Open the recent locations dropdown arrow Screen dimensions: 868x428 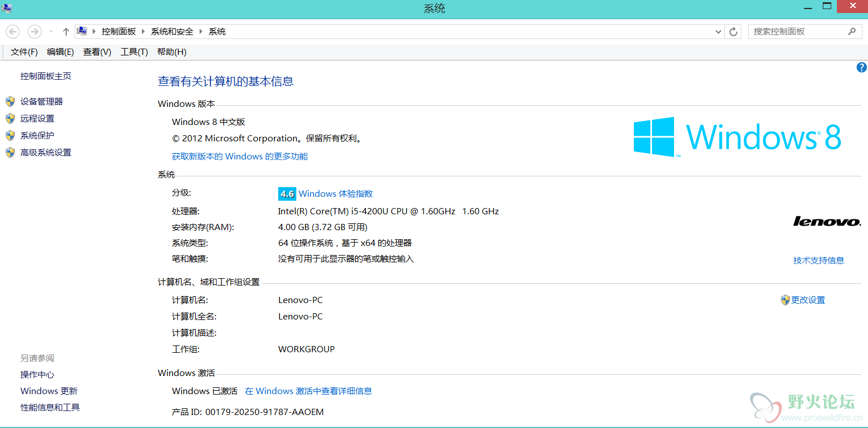pos(51,32)
